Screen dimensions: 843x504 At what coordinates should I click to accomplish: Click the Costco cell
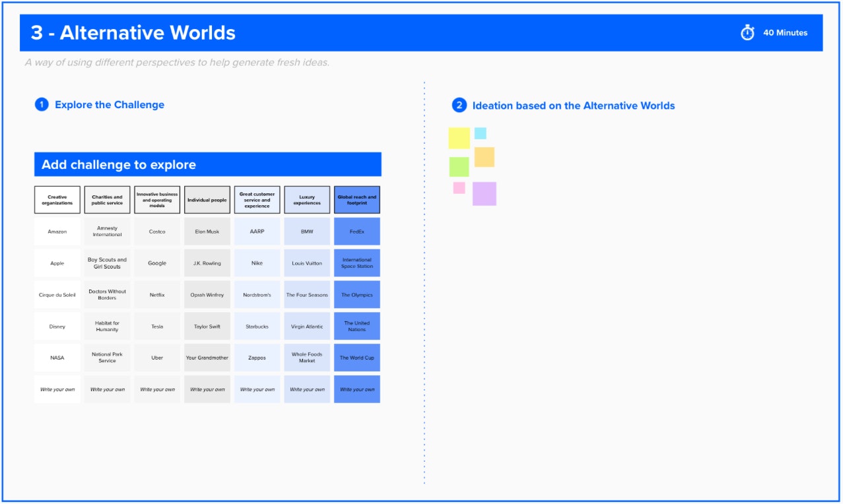click(157, 232)
